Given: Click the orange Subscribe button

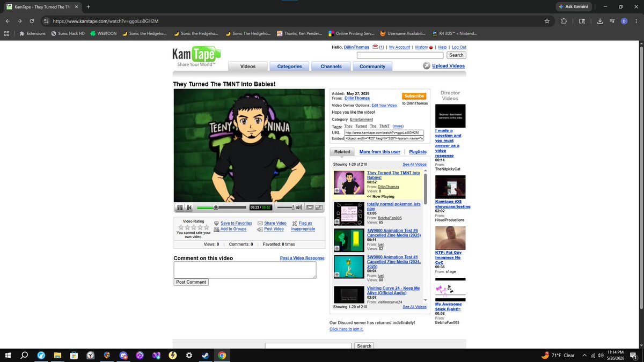Looking at the screenshot, I should (x=414, y=96).
